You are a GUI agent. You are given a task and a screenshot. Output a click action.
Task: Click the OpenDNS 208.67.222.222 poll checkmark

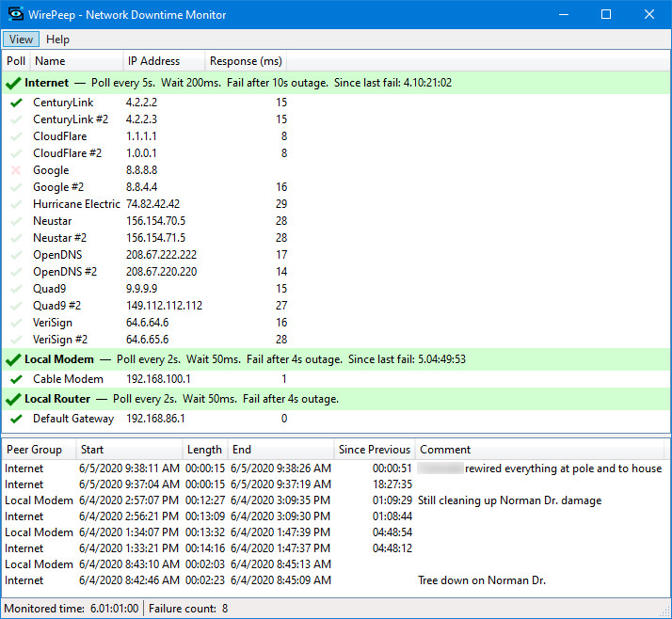[16, 255]
